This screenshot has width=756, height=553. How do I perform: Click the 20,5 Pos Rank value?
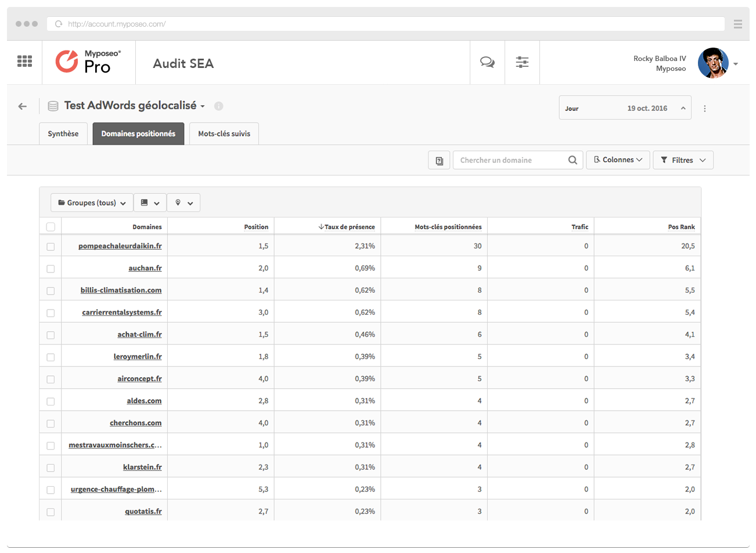688,246
